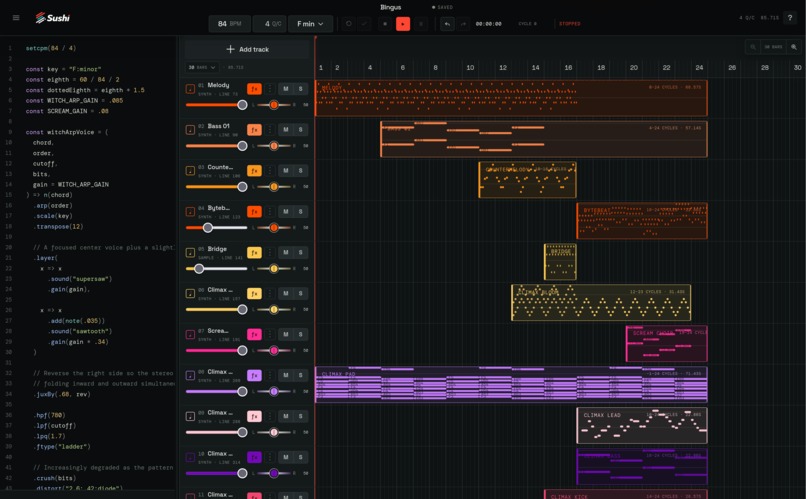Open fx for 04 Byteb... track
Image resolution: width=806 pixels, height=499 pixels.
[x=254, y=212]
